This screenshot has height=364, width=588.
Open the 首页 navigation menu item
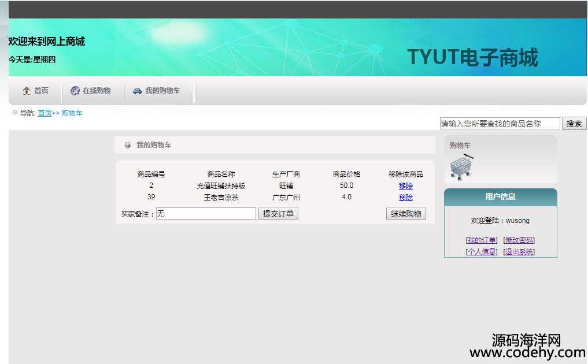[x=41, y=91]
